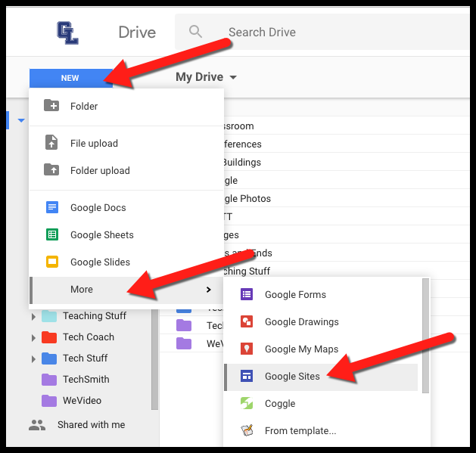Open TechSmith folder in sidebar
Screen dimensions: 476x453
coord(86,380)
